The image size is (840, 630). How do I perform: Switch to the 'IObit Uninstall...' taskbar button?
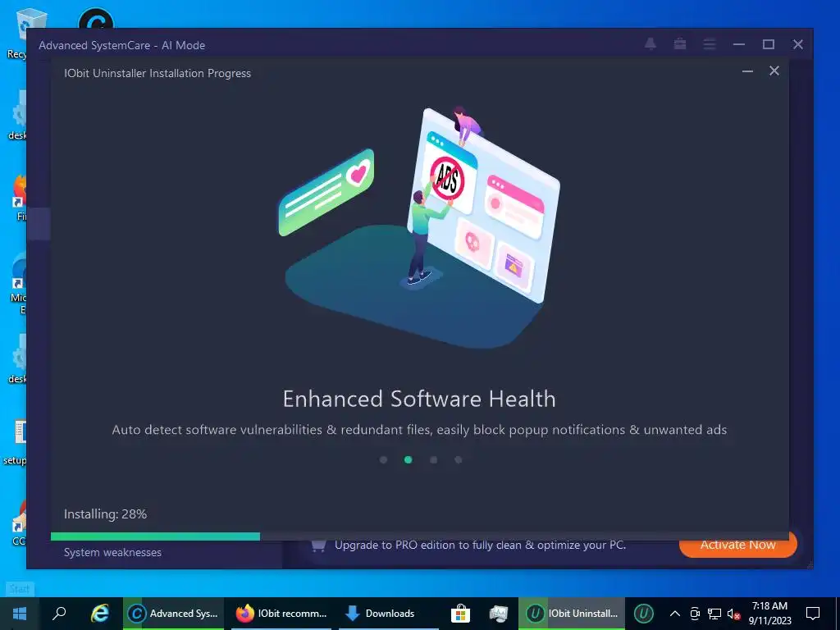572,614
